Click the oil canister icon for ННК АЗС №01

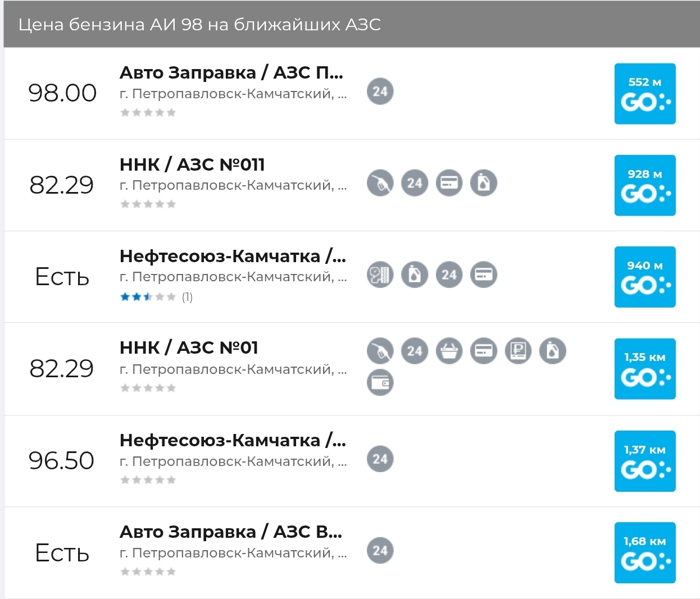(552, 351)
